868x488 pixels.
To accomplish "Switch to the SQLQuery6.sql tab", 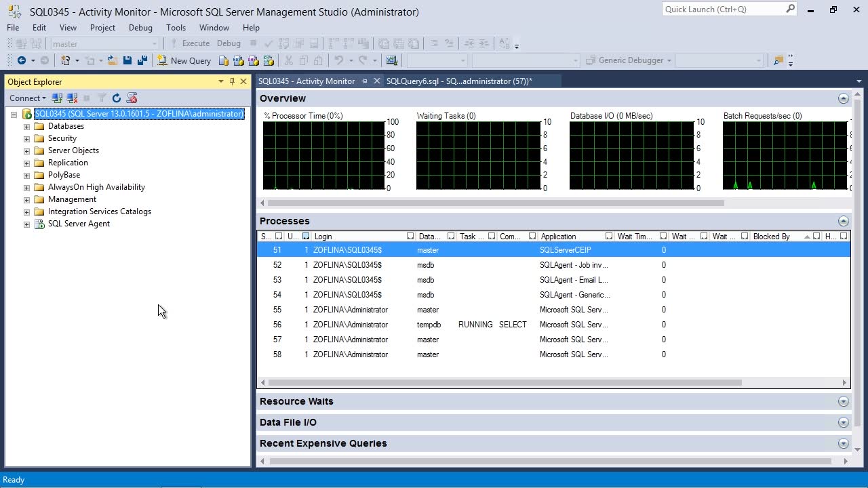I will tap(459, 81).
